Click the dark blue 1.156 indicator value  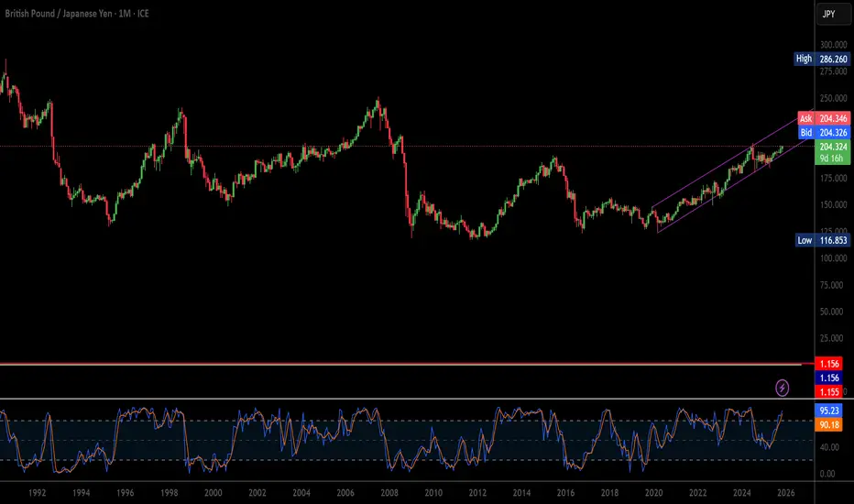[x=828, y=378]
